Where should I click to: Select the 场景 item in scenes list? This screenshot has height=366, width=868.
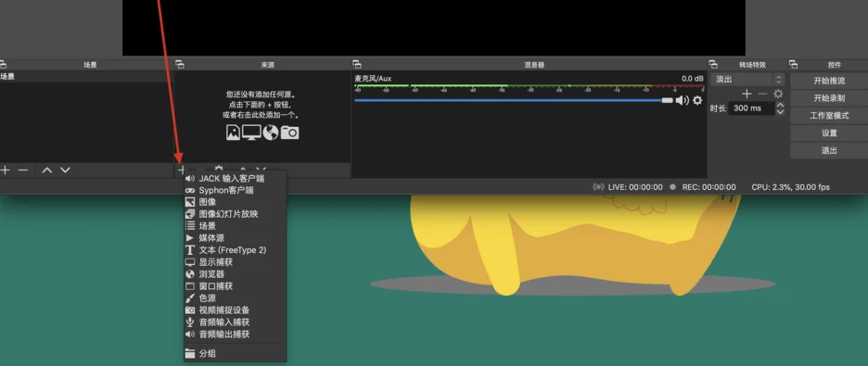click(87, 77)
